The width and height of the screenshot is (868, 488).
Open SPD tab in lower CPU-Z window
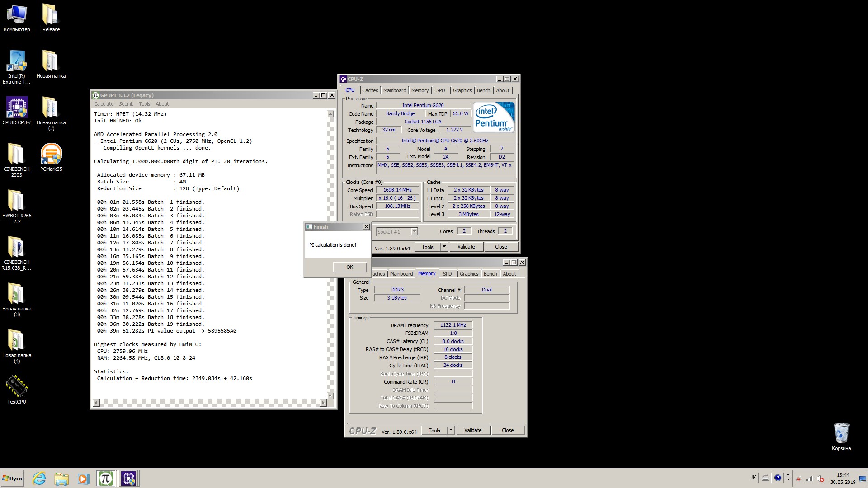click(x=447, y=274)
